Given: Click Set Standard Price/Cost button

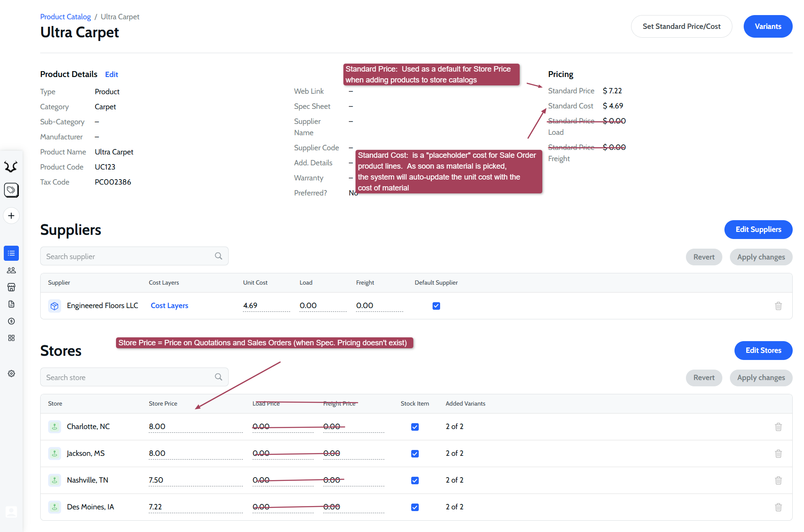Looking at the screenshot, I should (x=681, y=26).
